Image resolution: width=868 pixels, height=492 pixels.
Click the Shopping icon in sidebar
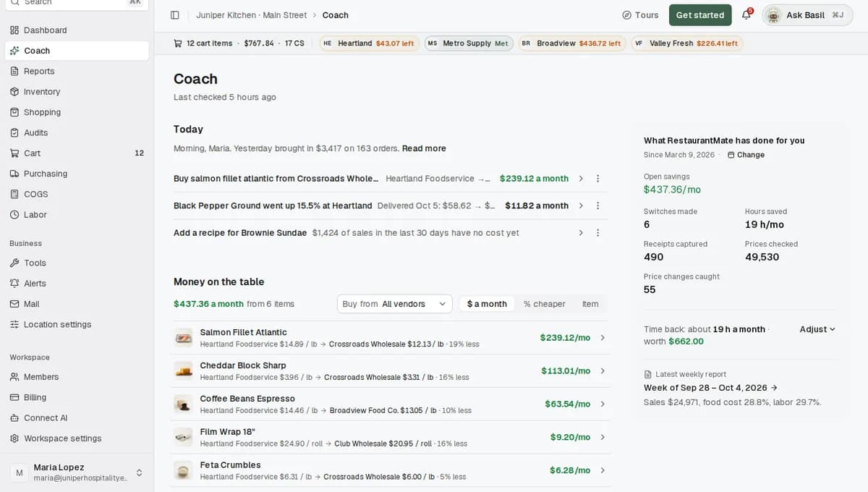[x=14, y=112]
